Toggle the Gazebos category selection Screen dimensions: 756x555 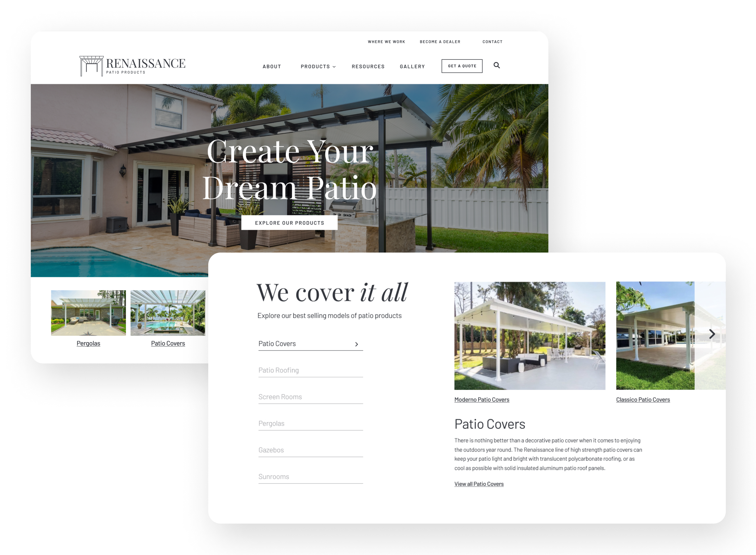pyautogui.click(x=270, y=449)
